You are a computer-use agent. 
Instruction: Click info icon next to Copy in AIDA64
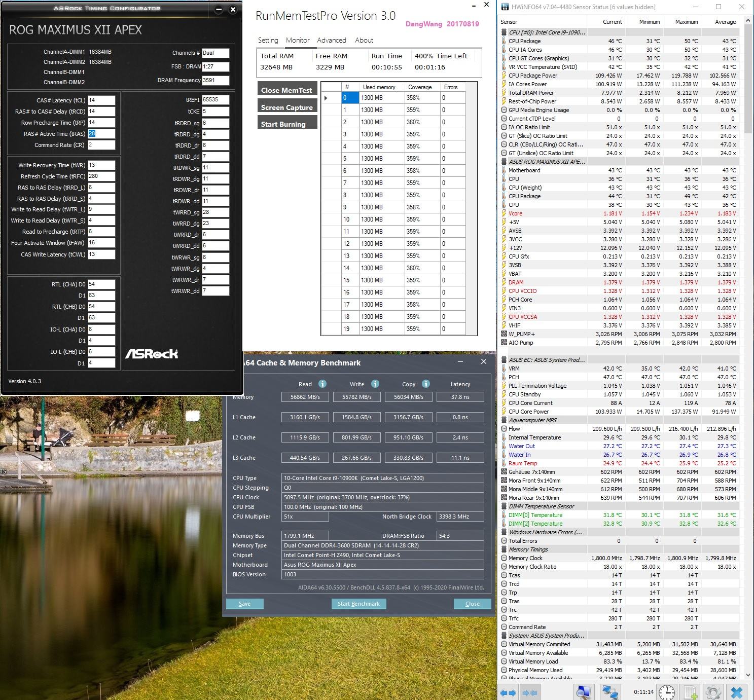click(x=426, y=384)
